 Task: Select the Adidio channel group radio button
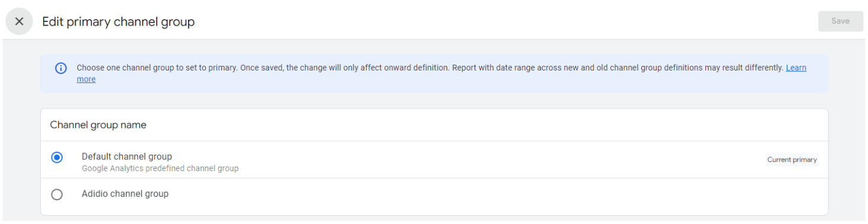click(x=57, y=194)
